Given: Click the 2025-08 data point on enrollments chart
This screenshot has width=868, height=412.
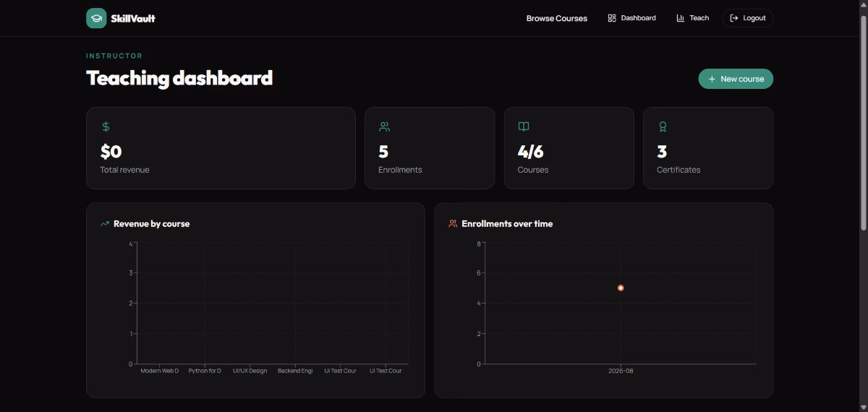Looking at the screenshot, I should coord(621,288).
